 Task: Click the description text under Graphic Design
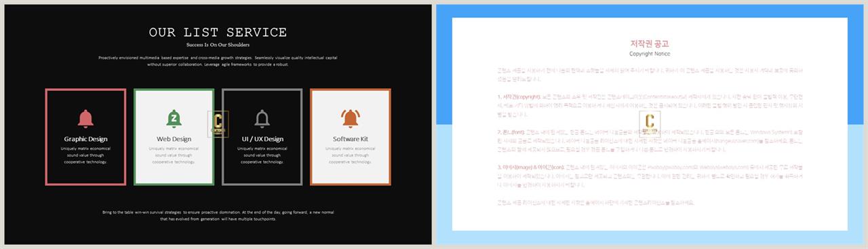[85, 155]
